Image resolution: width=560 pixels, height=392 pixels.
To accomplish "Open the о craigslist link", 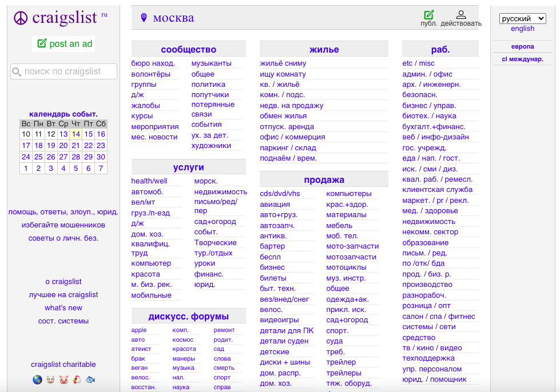I will coord(63,281).
